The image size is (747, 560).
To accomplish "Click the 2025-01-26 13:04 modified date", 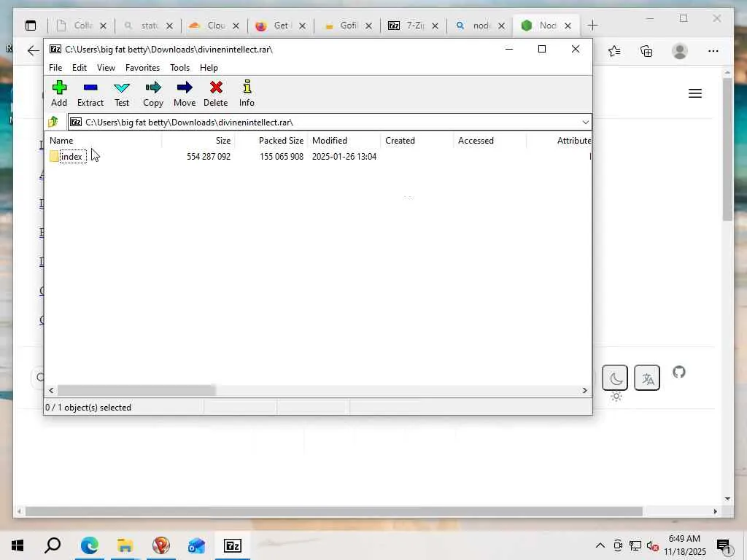I will pyautogui.click(x=344, y=157).
